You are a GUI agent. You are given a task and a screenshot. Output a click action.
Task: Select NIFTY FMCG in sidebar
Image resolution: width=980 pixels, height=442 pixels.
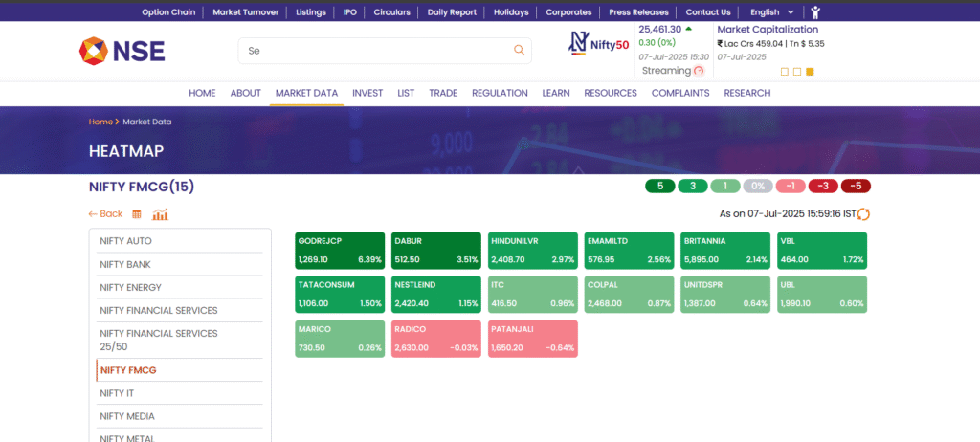(x=179, y=370)
